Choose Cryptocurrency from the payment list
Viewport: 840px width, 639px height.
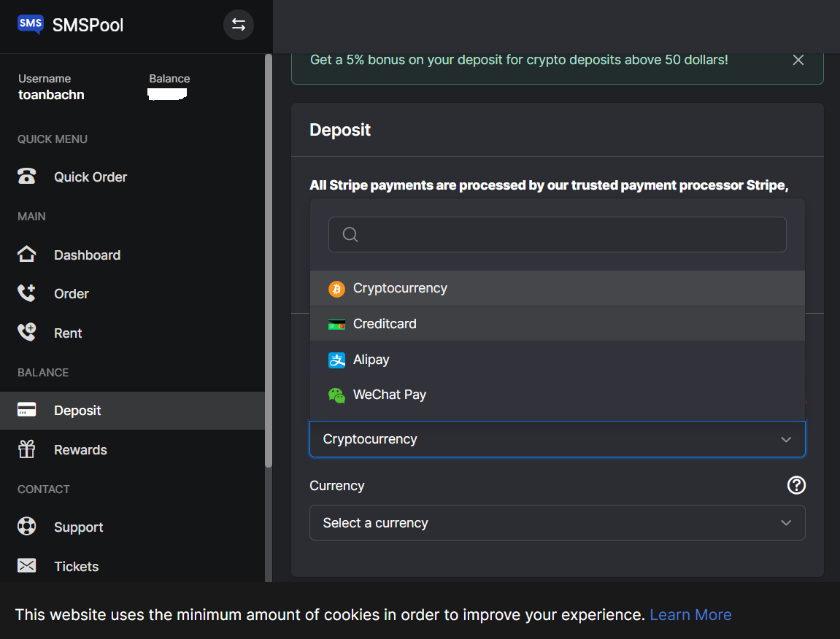click(x=400, y=289)
